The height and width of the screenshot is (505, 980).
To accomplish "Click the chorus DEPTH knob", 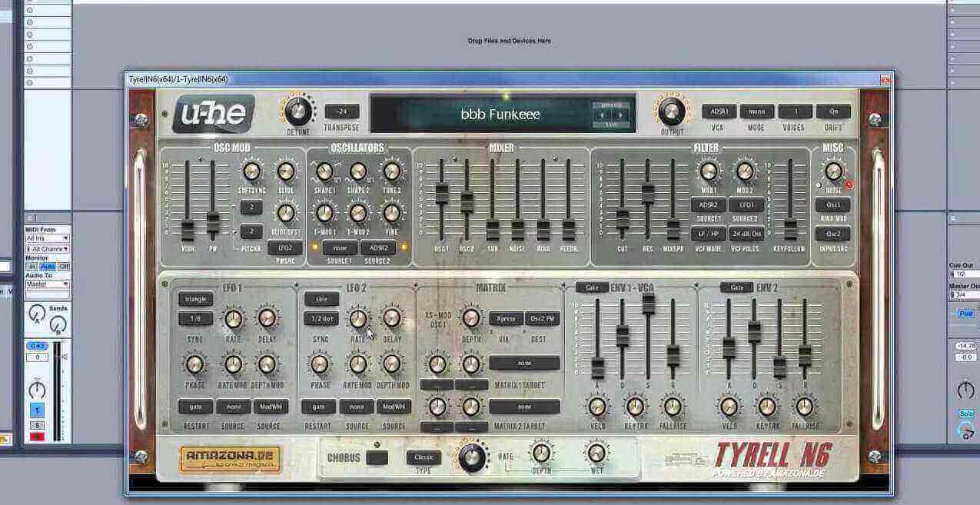I will pos(541,452).
